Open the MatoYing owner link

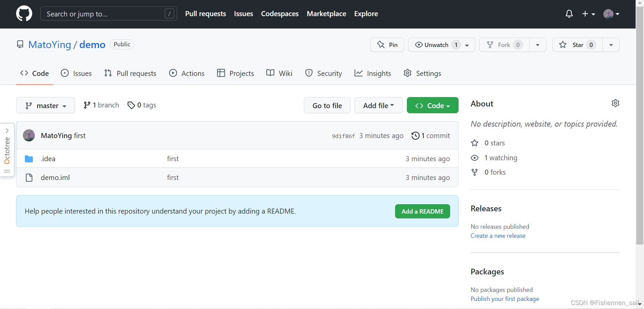tap(50, 45)
